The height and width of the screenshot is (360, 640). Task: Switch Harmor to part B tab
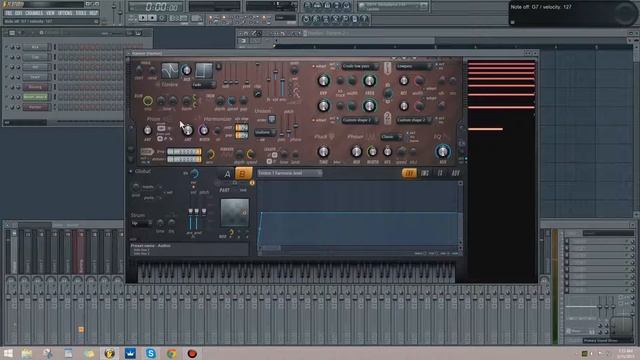click(x=243, y=174)
